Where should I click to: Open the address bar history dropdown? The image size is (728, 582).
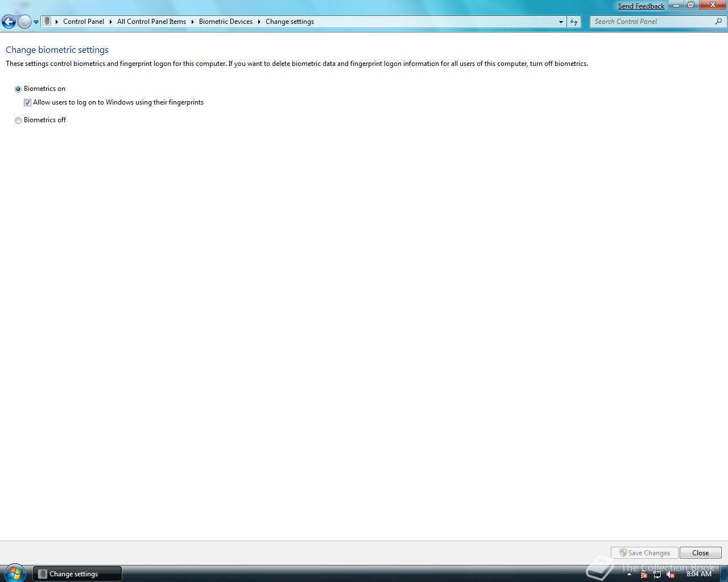click(561, 22)
